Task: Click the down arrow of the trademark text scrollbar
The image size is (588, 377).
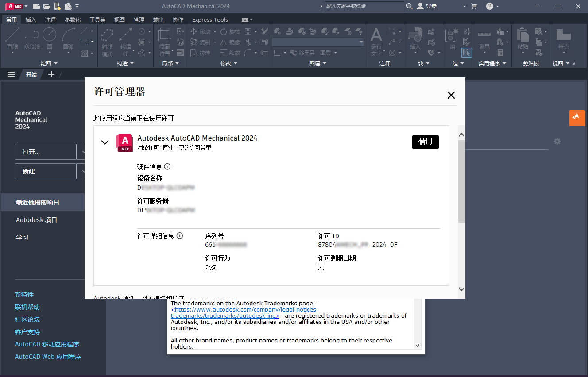Action: (417, 345)
